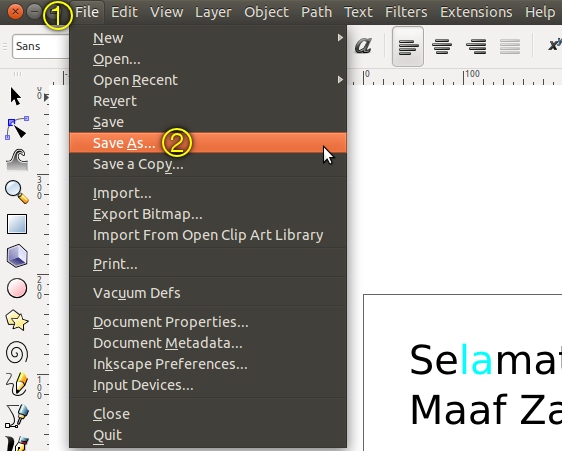Choose Print... menu entry
562x451 pixels.
point(208,264)
